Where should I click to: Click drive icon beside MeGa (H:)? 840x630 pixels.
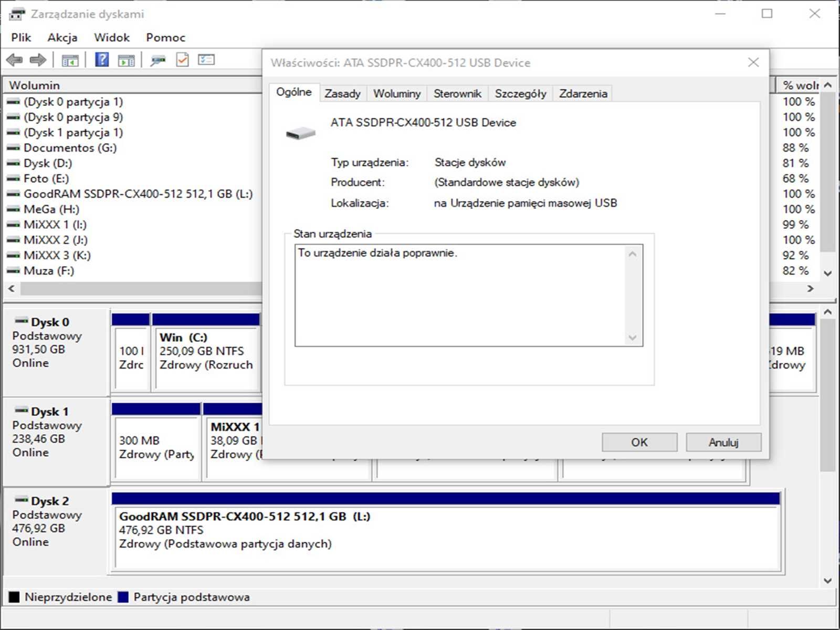pyautogui.click(x=13, y=209)
